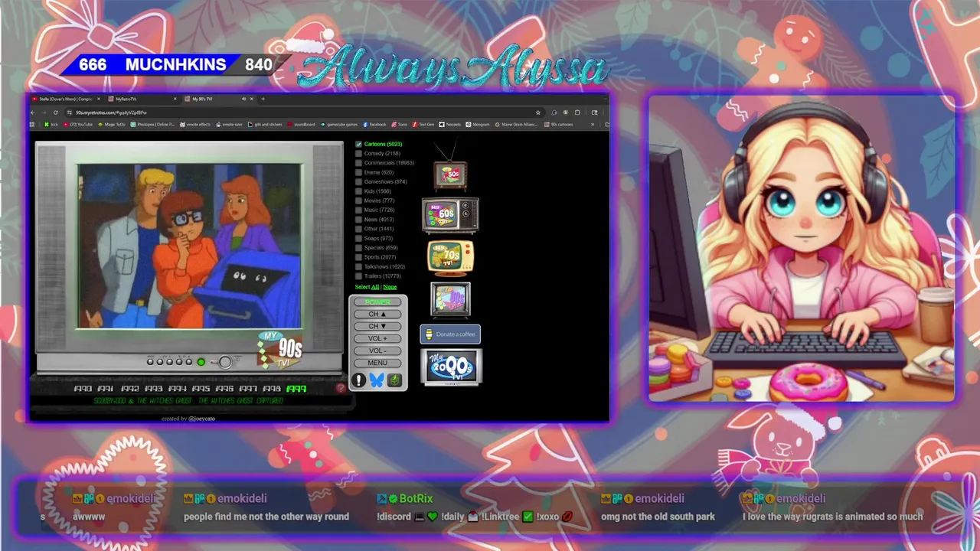Image resolution: width=980 pixels, height=551 pixels.
Task: Open the Ideogram bookmark
Action: (479, 124)
